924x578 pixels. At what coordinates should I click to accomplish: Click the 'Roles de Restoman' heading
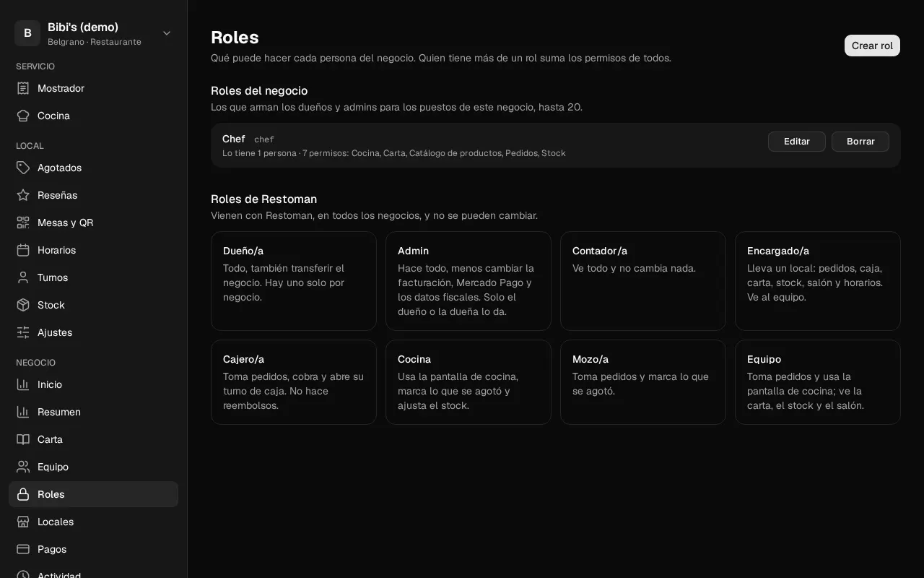(263, 199)
